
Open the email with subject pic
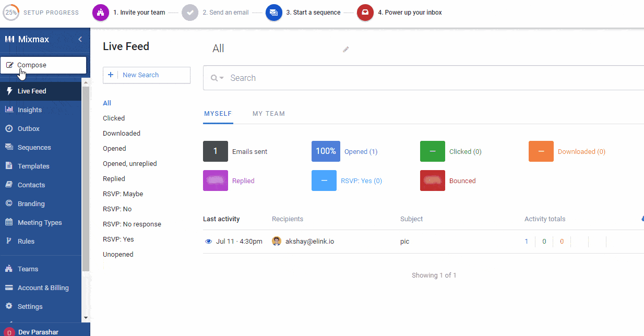click(405, 242)
